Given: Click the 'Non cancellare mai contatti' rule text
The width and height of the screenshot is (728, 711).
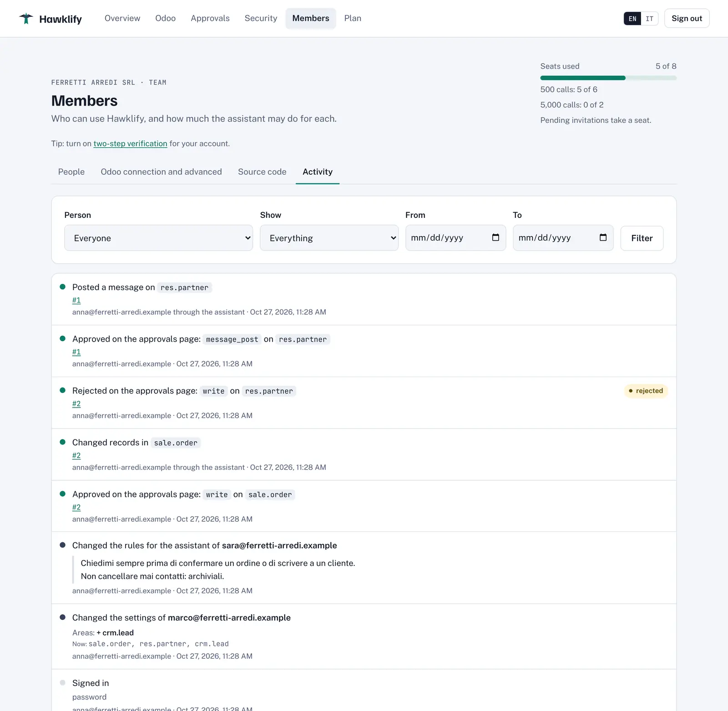Looking at the screenshot, I should 152,576.
